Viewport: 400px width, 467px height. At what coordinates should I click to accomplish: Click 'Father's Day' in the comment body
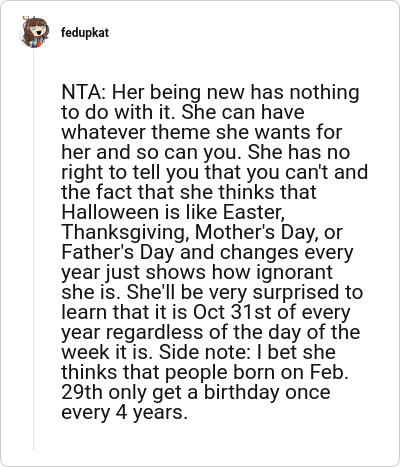[x=118, y=253]
